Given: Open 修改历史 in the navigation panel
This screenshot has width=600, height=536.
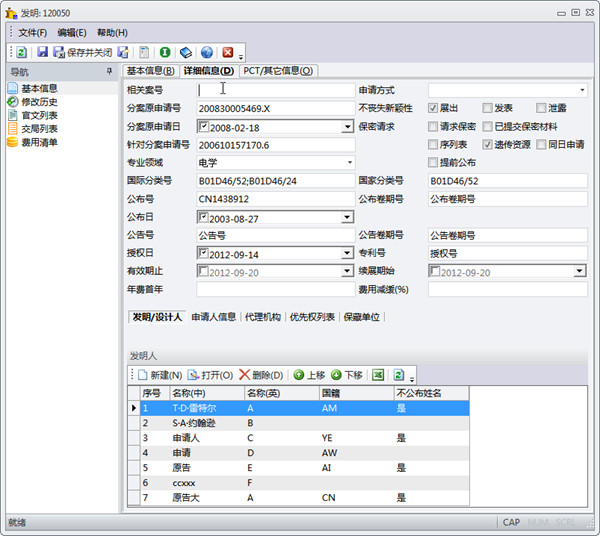Looking at the screenshot, I should (x=39, y=102).
